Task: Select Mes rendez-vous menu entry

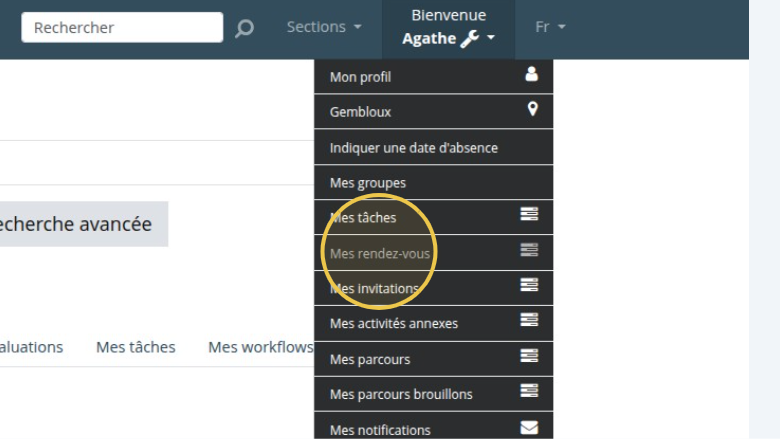Action: coord(380,254)
